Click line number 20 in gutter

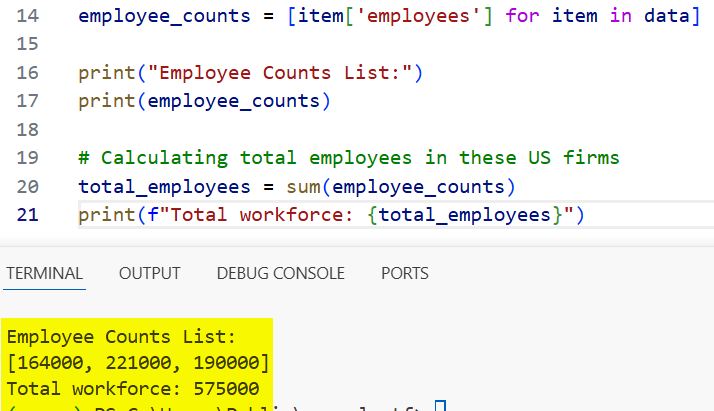(28, 187)
